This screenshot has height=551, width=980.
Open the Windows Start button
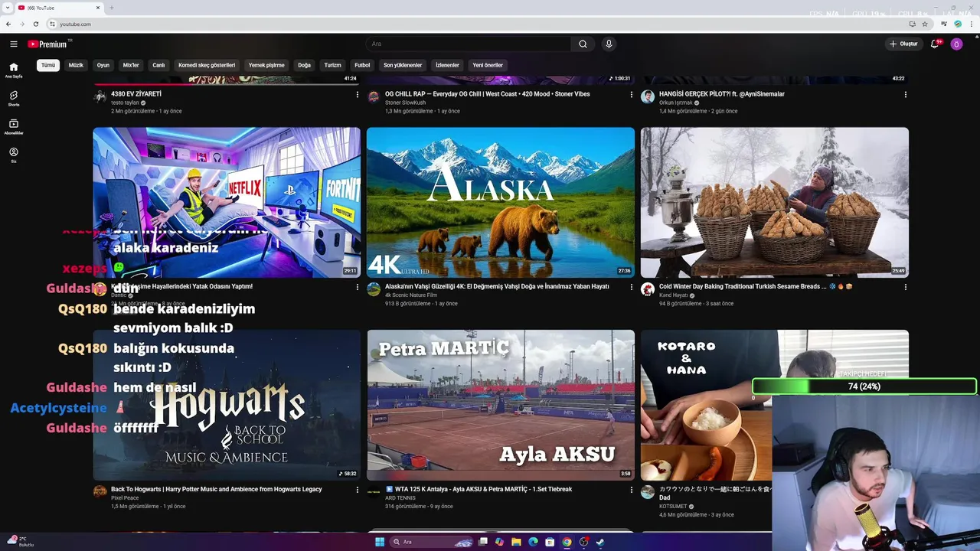[380, 542]
